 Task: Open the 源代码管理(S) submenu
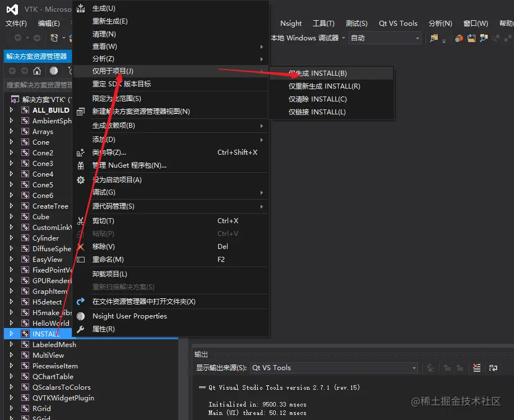tap(170, 206)
